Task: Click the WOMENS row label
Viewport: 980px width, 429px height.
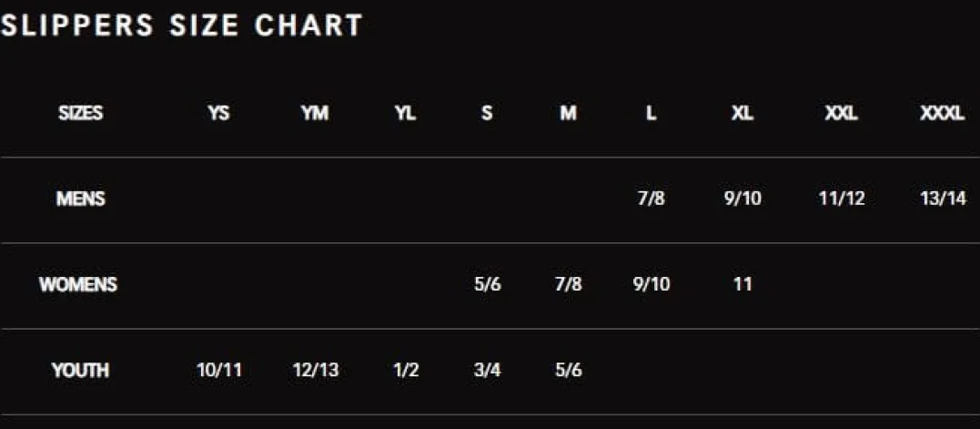Action: (x=78, y=284)
